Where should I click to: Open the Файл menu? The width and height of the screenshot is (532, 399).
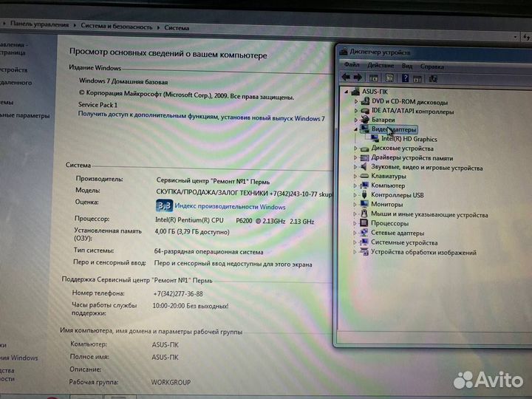pyautogui.click(x=352, y=64)
